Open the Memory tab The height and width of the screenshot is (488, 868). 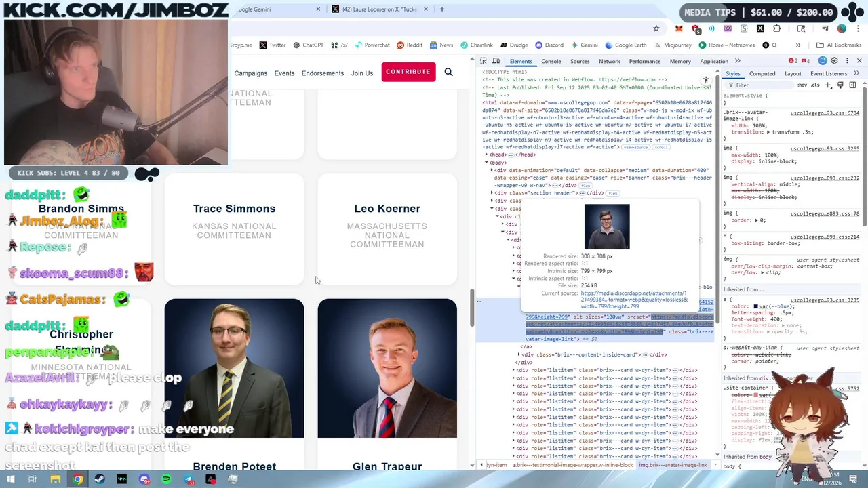click(x=680, y=61)
